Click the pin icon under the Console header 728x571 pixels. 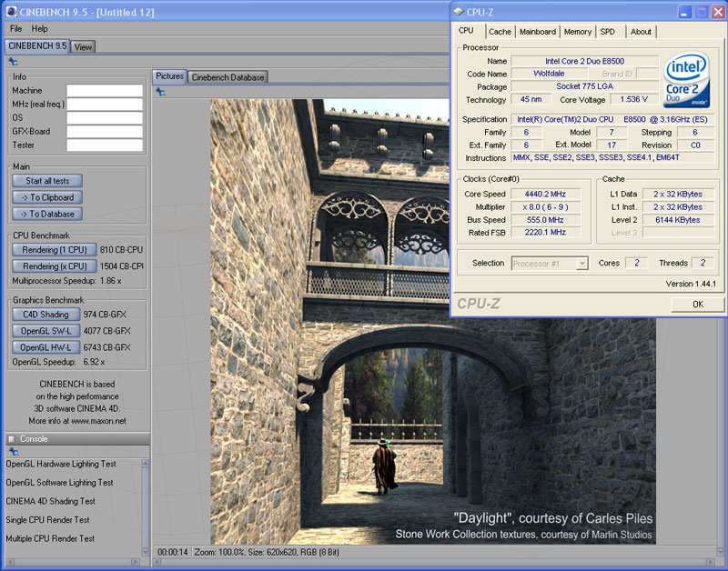coord(14,451)
